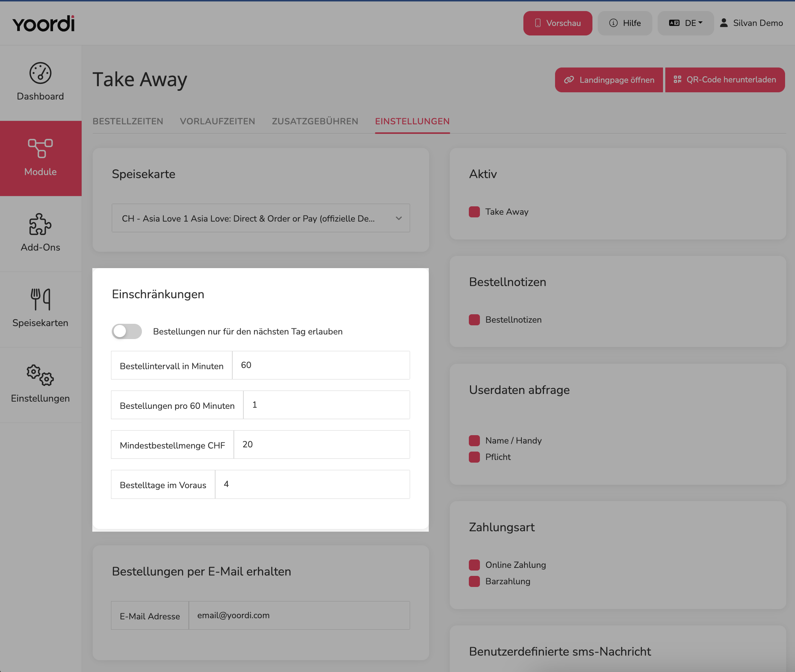The image size is (795, 672).
Task: Focus the Mindestbestellmenge CHF input field
Action: click(x=322, y=444)
